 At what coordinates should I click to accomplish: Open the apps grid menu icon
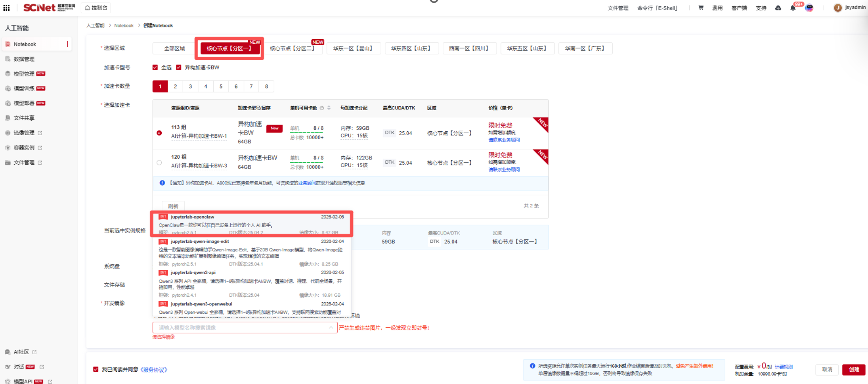tap(6, 8)
